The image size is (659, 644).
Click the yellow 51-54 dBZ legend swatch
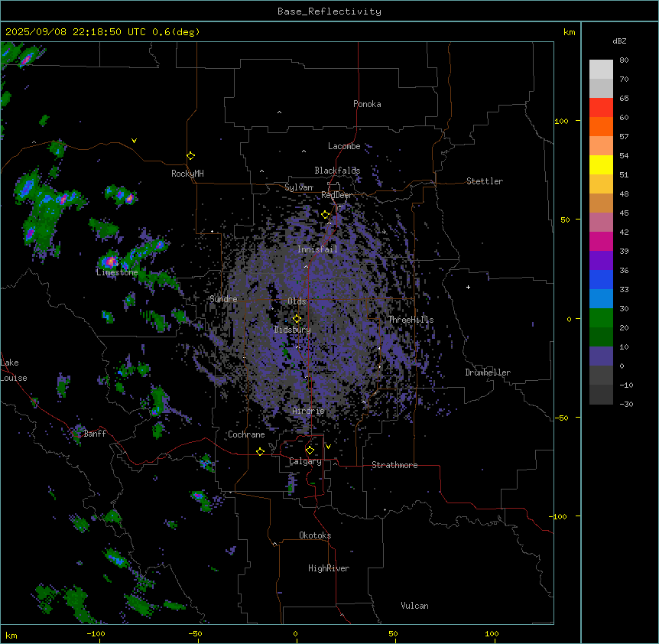(x=601, y=165)
